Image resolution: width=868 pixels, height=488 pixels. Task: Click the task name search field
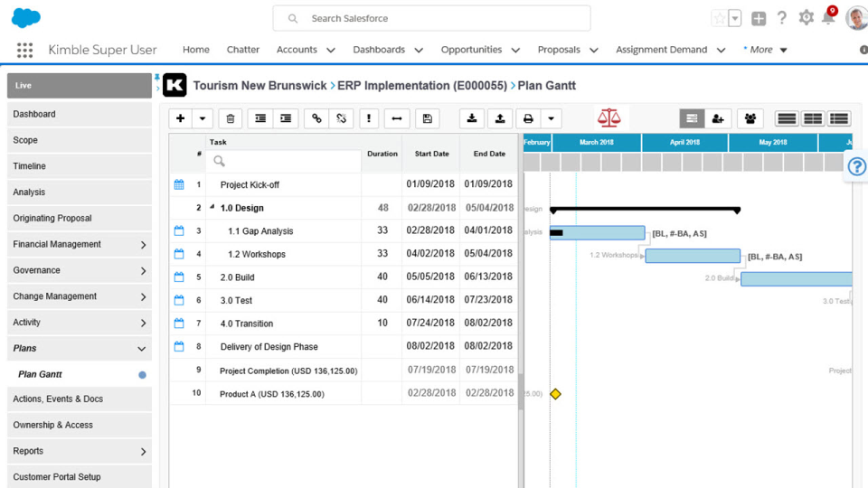pos(284,161)
